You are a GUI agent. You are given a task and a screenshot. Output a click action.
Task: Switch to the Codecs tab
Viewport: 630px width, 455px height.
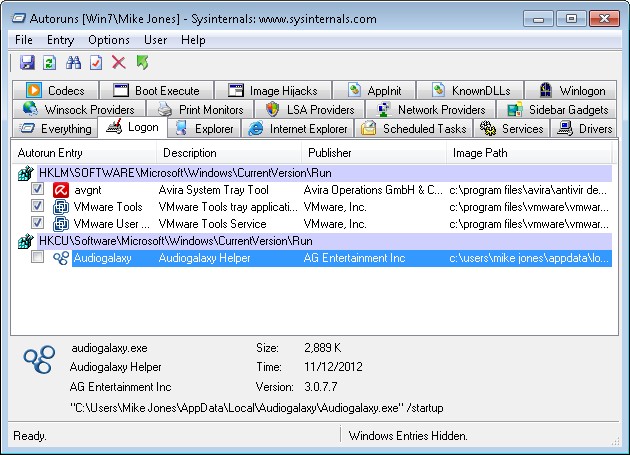tap(55, 90)
